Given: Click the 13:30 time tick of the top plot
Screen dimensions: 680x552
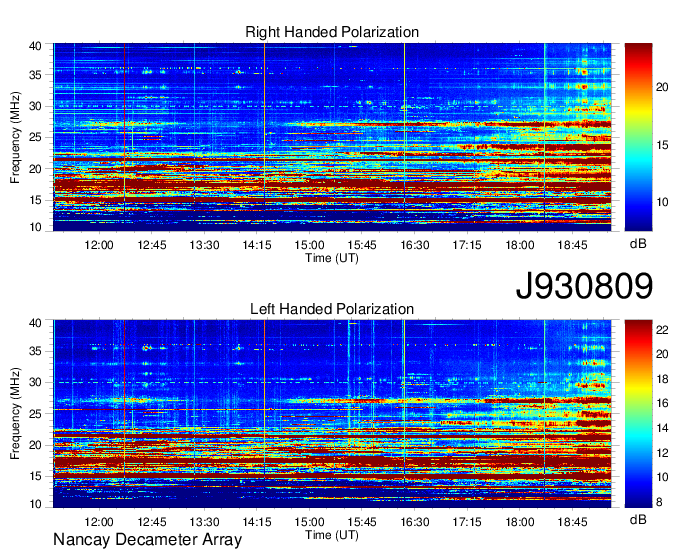Looking at the screenshot, I should click(204, 245).
